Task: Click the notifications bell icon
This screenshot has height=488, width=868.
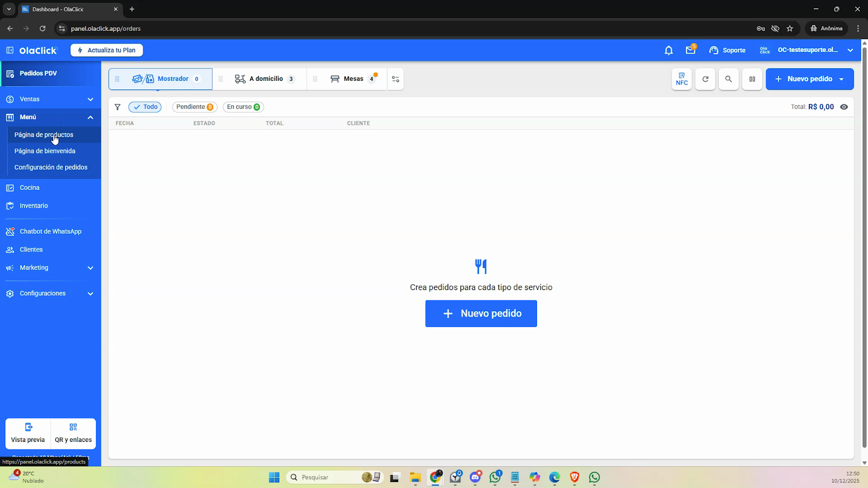Action: pyautogui.click(x=668, y=50)
